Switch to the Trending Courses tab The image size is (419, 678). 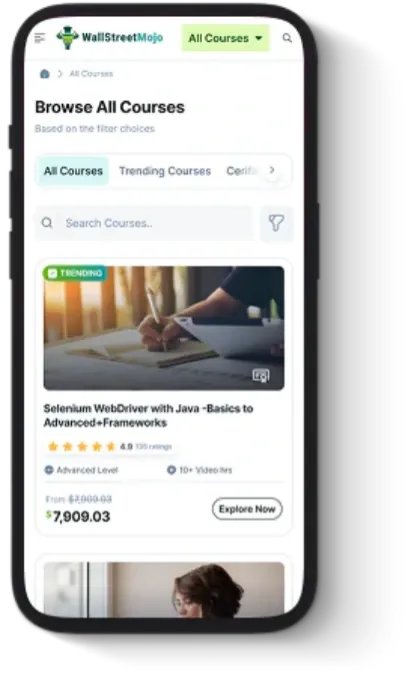165,171
